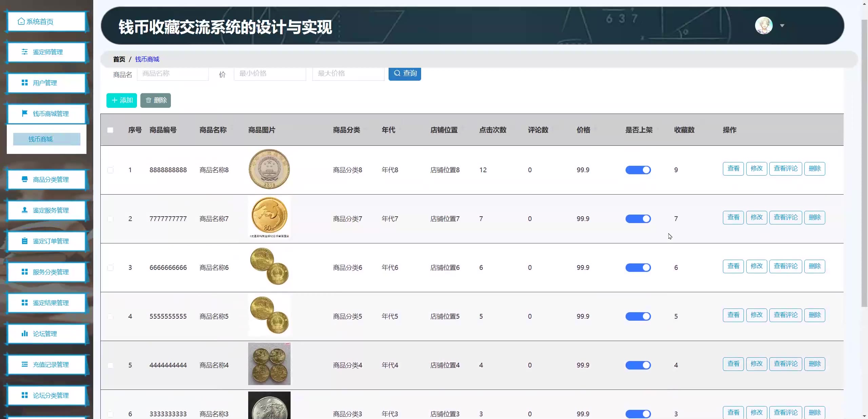
Task: Click the 首页 breadcrumb link
Action: pos(119,59)
